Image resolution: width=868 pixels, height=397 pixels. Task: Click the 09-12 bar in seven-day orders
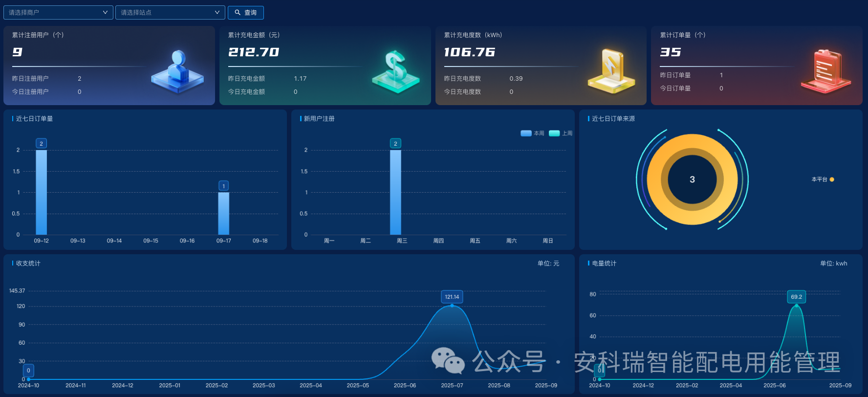coord(42,192)
